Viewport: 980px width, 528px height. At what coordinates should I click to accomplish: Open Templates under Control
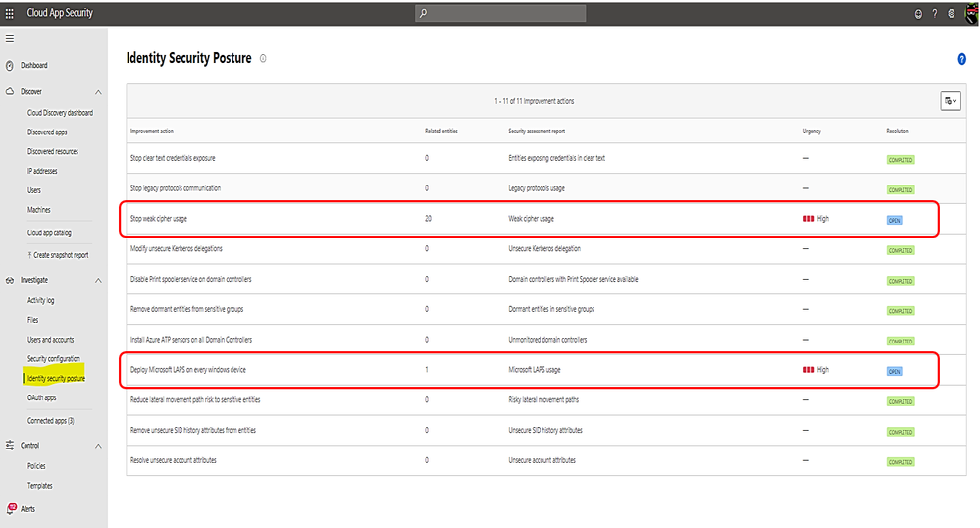[x=40, y=486]
